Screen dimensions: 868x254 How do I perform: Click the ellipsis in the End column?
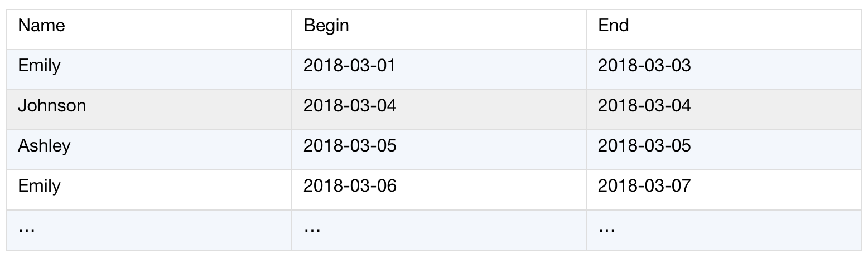coord(606,229)
